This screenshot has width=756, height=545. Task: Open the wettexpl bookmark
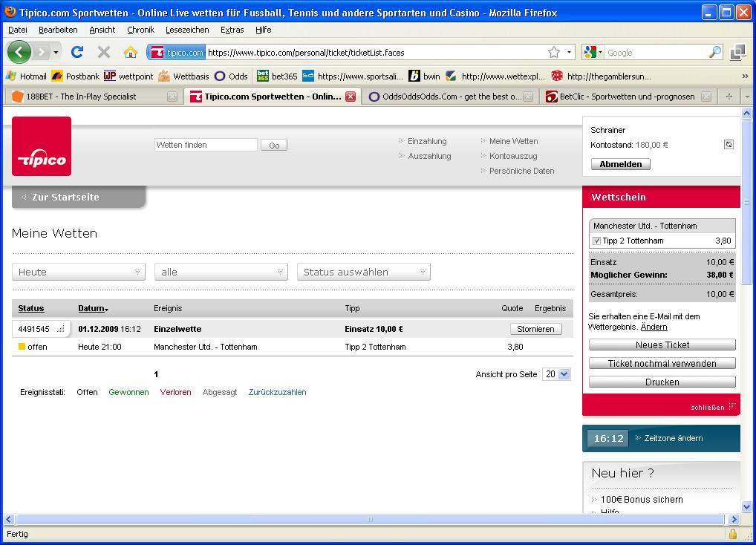click(495, 76)
